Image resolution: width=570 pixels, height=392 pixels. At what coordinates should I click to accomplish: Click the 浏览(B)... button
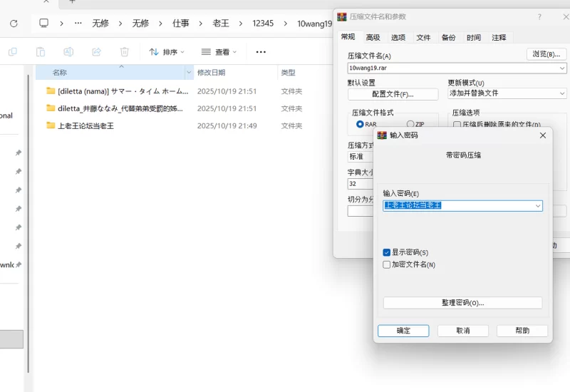point(546,54)
